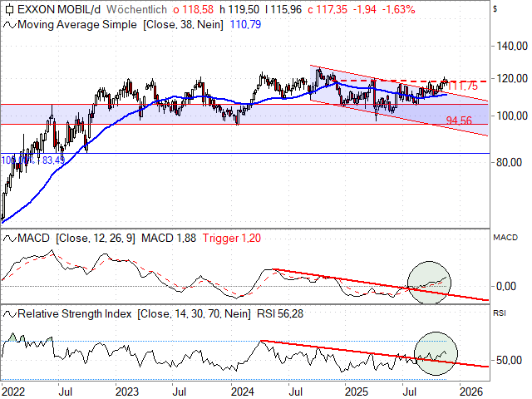532x399 pixels.
Task: Click the moving average value 110,79
Action: point(245,25)
